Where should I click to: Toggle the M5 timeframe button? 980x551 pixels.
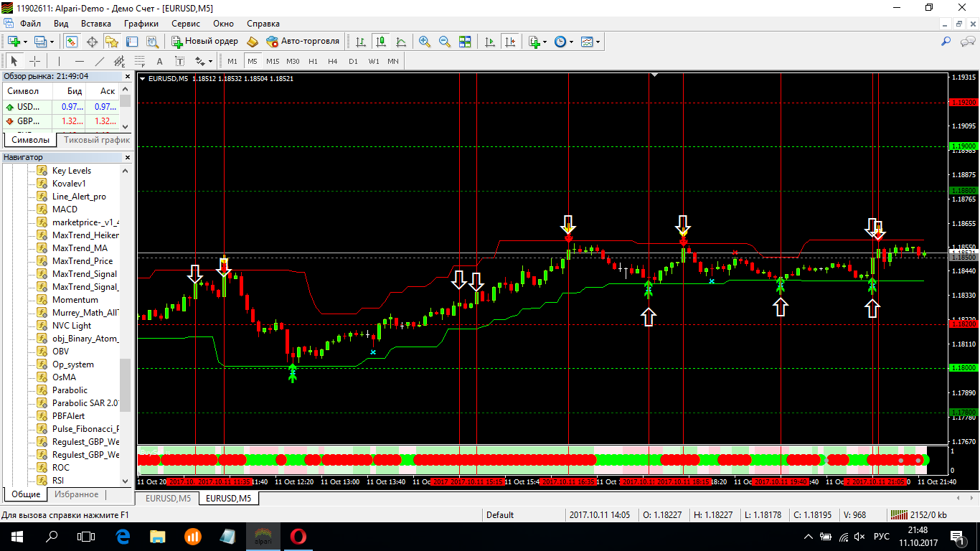[252, 61]
